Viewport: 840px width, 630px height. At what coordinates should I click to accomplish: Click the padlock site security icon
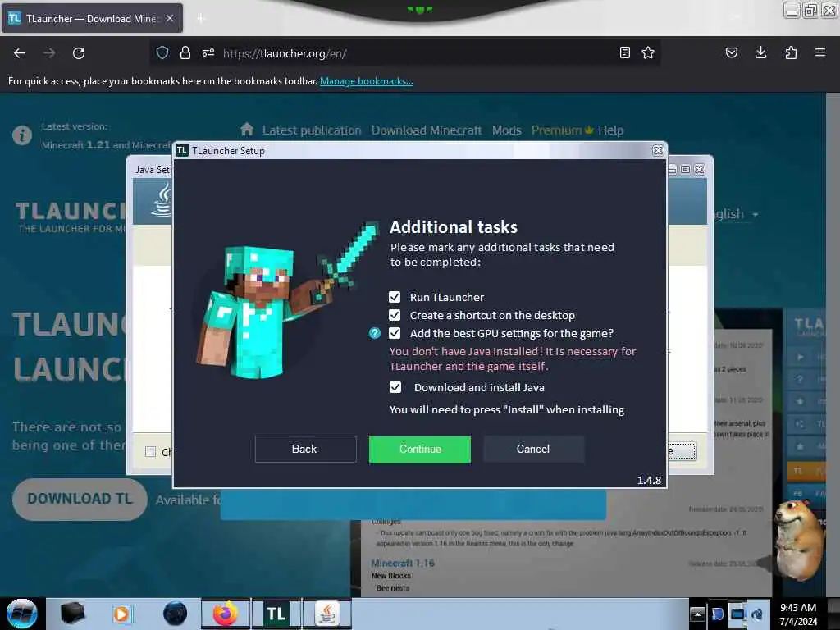coord(185,52)
